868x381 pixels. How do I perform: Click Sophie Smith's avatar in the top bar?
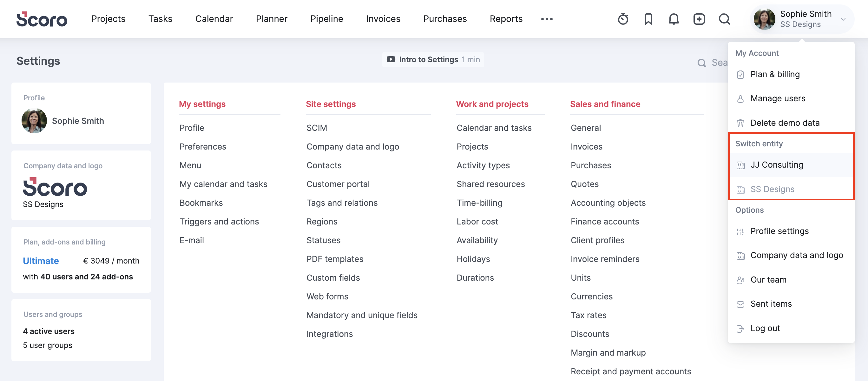click(x=765, y=19)
